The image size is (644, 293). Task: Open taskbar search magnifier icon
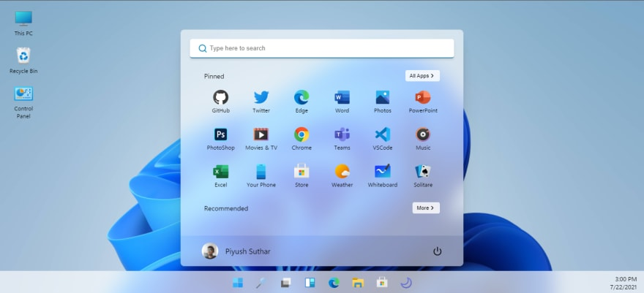pos(261,282)
